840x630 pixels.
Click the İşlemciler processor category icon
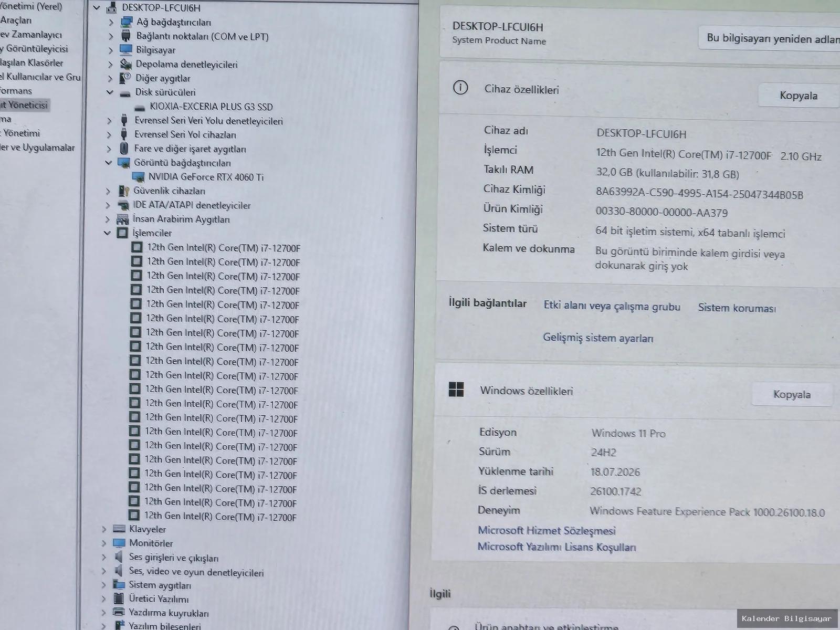122,233
